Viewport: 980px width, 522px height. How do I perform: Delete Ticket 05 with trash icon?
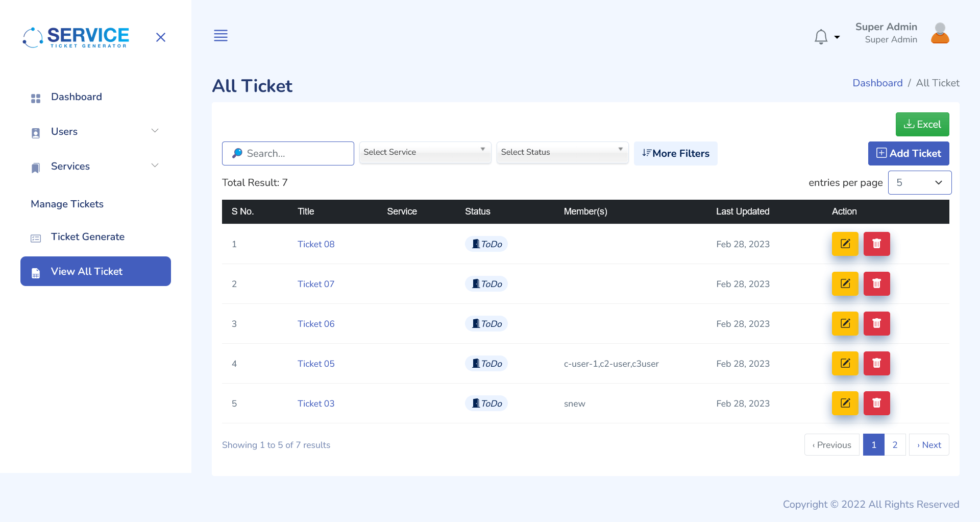(876, 363)
